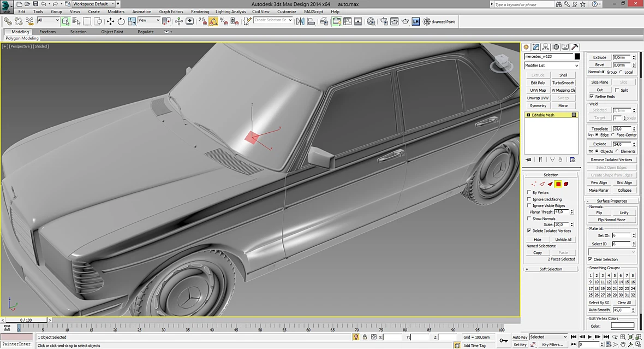Select Elements explode radio button

coord(617,151)
